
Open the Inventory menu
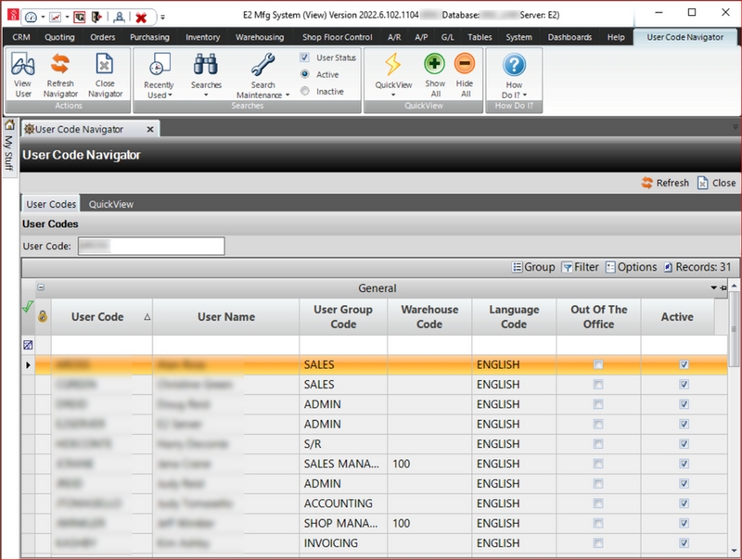pyautogui.click(x=202, y=37)
